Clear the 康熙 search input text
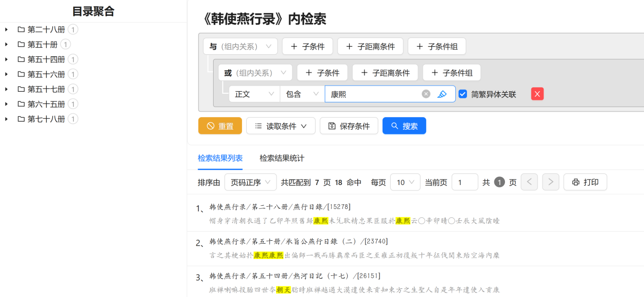Image resolution: width=644 pixels, height=297 pixels. pyautogui.click(x=426, y=94)
